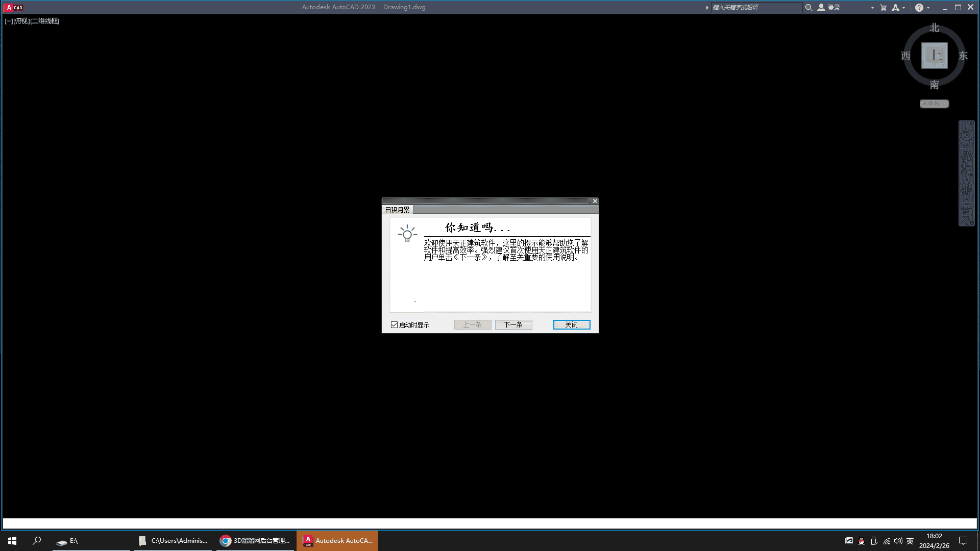This screenshot has height=551, width=980.
Task: Switch to Chrome 3D溜溜网后台管理 taskbar window
Action: [x=255, y=541]
